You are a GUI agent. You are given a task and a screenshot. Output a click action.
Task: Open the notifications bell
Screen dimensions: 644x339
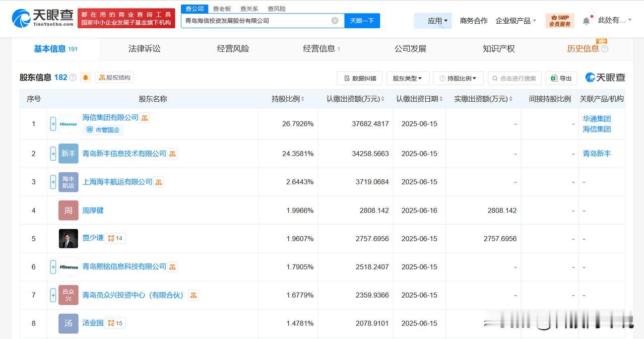pyautogui.click(x=586, y=21)
